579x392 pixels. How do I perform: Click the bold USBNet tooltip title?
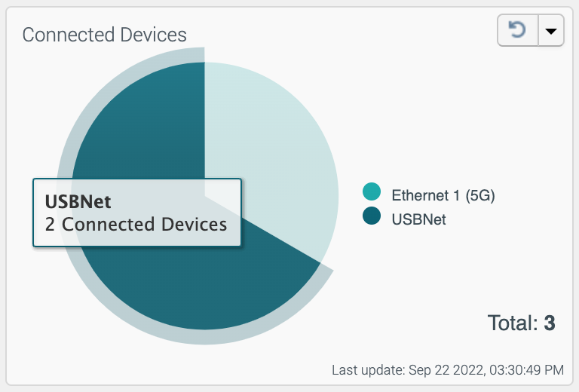78,202
